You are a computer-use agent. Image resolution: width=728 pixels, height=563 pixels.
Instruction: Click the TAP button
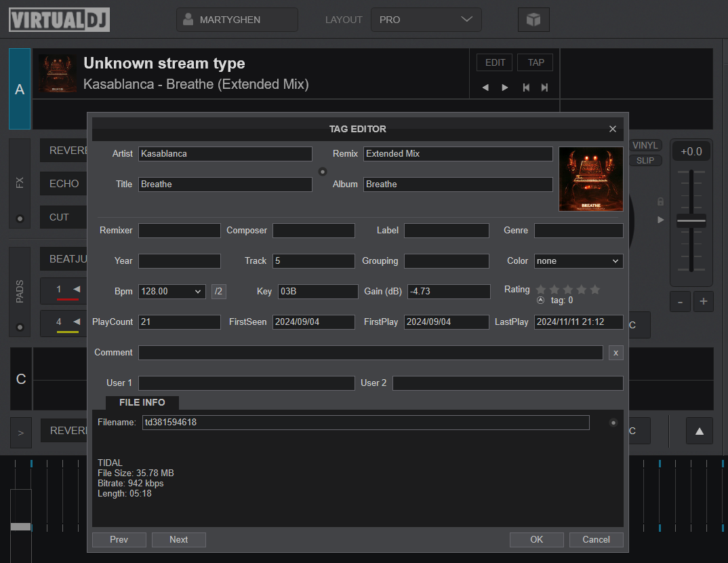tap(535, 62)
